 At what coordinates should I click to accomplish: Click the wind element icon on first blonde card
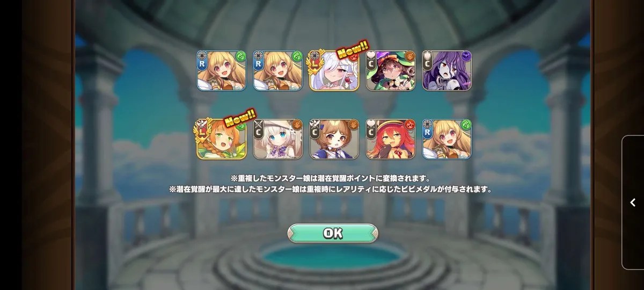click(x=240, y=56)
